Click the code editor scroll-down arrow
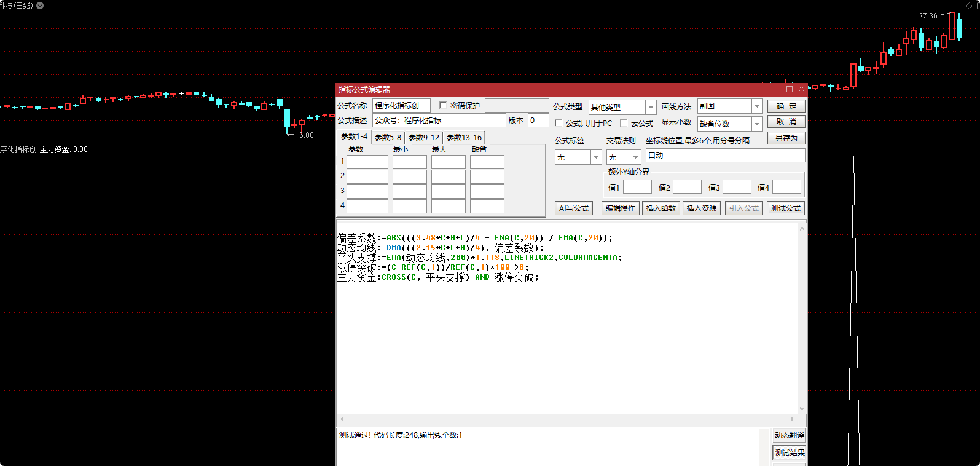This screenshot has width=980, height=466. pos(802,409)
